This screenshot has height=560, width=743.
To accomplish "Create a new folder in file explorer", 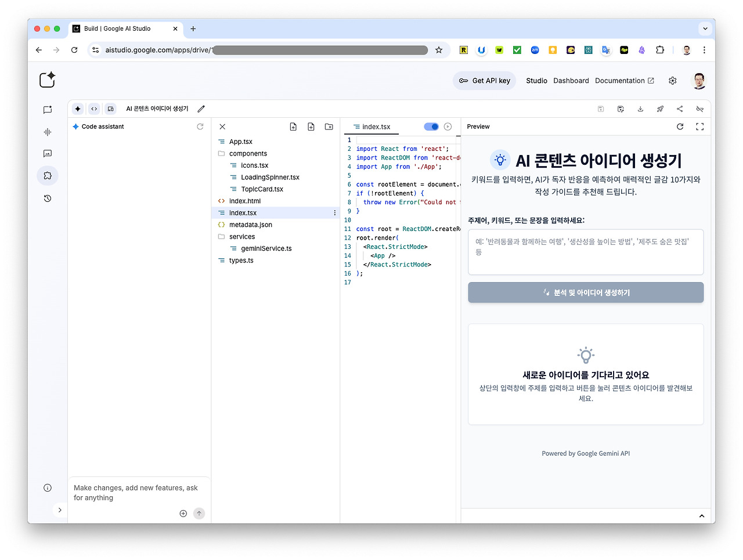I will 329,127.
